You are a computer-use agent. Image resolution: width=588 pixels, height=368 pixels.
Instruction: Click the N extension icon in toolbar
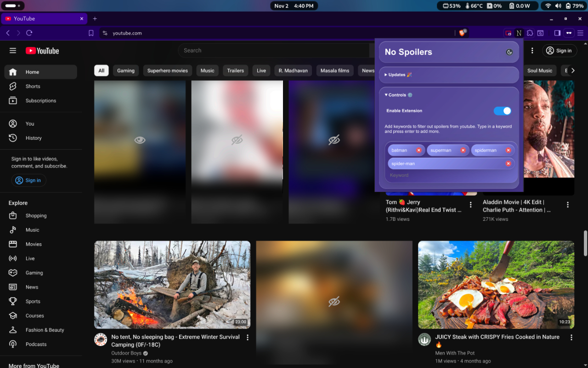coord(519,33)
